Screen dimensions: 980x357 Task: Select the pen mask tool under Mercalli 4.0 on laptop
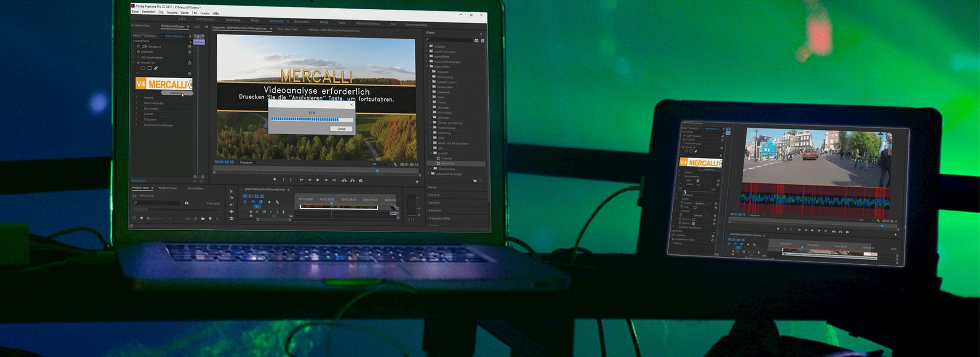click(x=156, y=68)
